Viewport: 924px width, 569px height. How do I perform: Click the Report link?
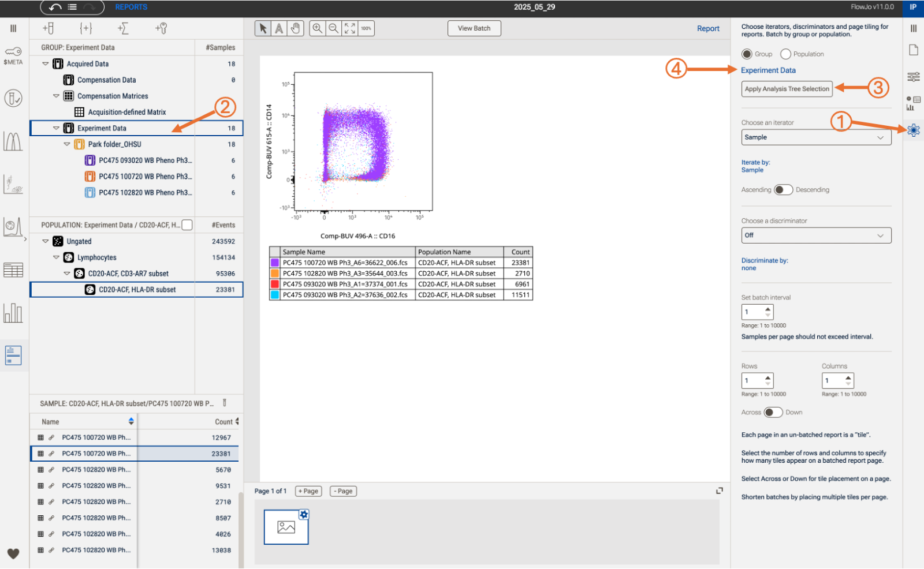click(x=707, y=28)
